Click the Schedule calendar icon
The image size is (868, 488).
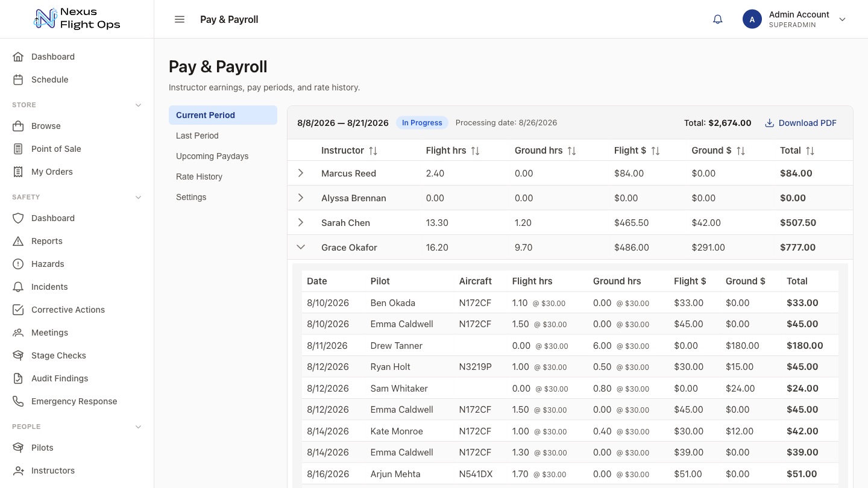[19, 80]
